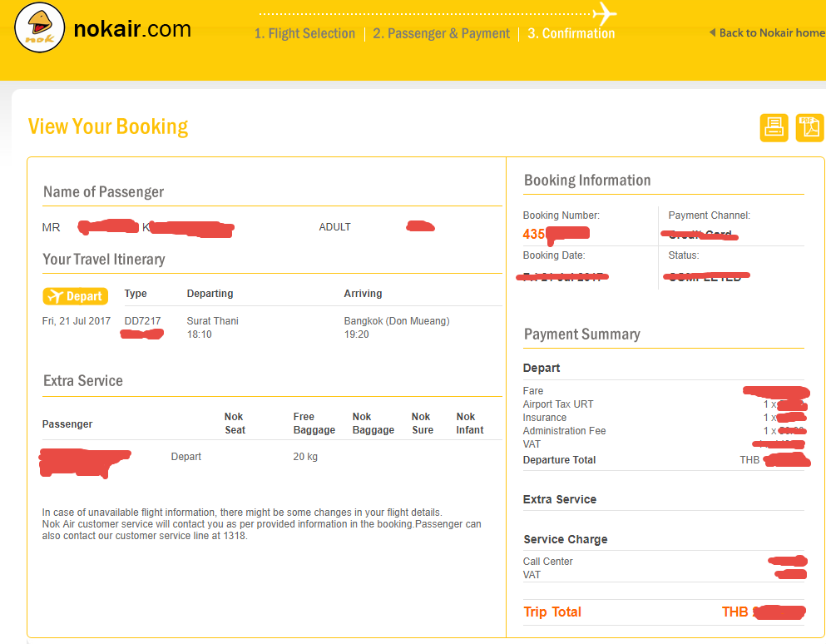Viewport: 826px width, 644px height.
Task: Click flight number DD7217
Action: point(142,321)
